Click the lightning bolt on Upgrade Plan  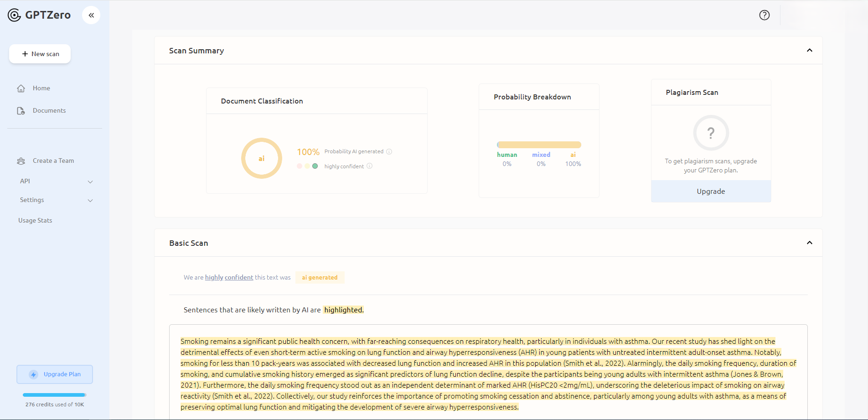pyautogui.click(x=33, y=374)
